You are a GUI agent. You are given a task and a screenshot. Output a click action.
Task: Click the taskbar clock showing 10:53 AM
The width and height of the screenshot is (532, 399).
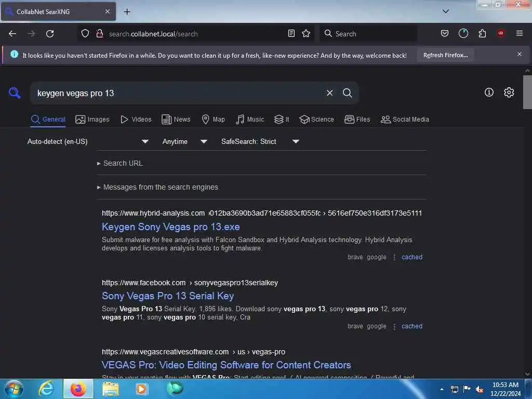tap(505, 389)
